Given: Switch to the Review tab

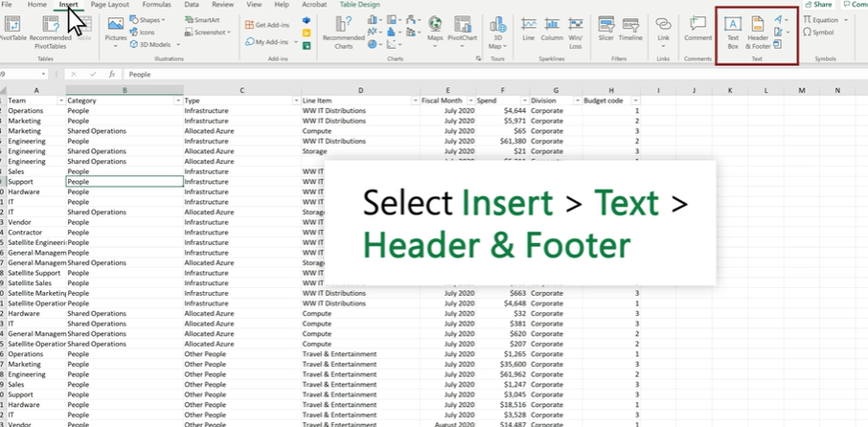Looking at the screenshot, I should (222, 5).
